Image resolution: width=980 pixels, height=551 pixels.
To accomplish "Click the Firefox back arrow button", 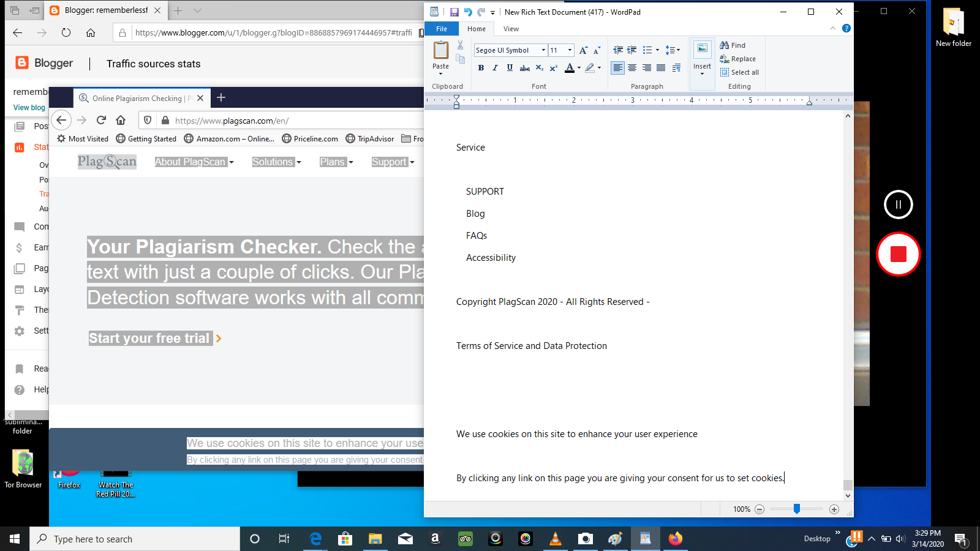I will pos(61,120).
